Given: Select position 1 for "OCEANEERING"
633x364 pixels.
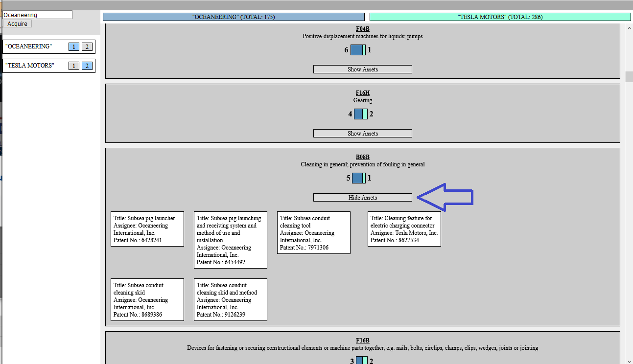Looking at the screenshot, I should [74, 47].
